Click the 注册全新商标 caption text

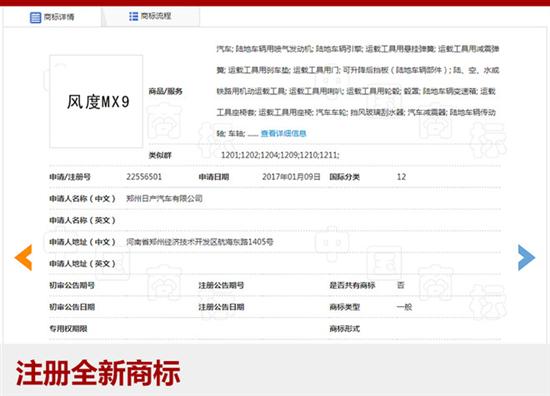98,373
